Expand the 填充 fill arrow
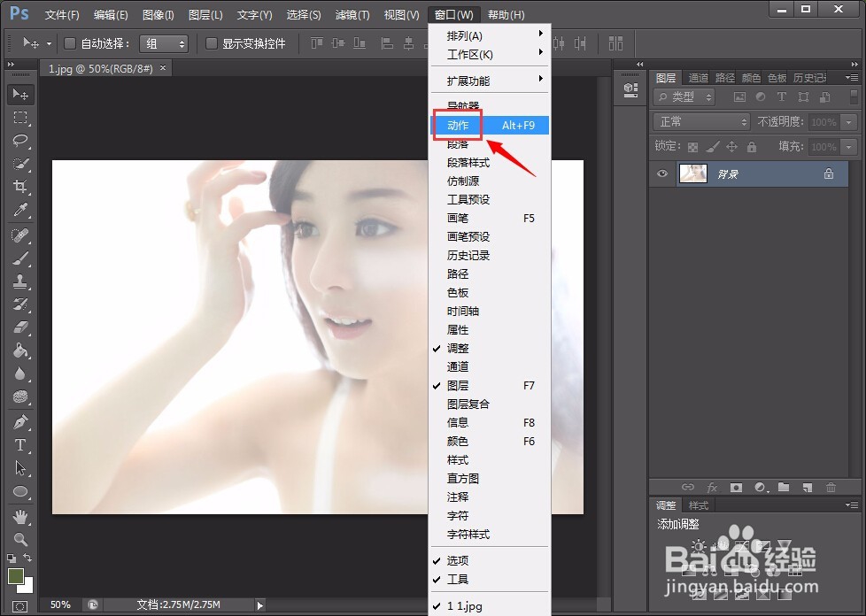 (849, 147)
